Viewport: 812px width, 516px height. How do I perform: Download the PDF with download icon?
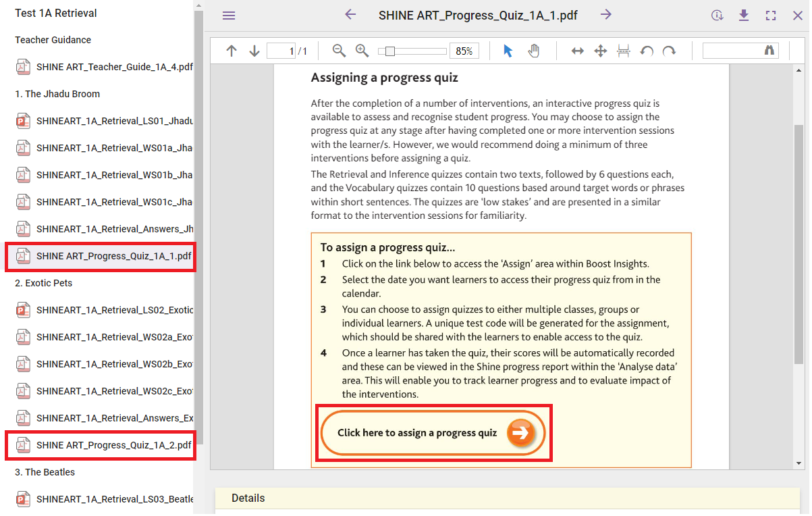[x=744, y=16]
